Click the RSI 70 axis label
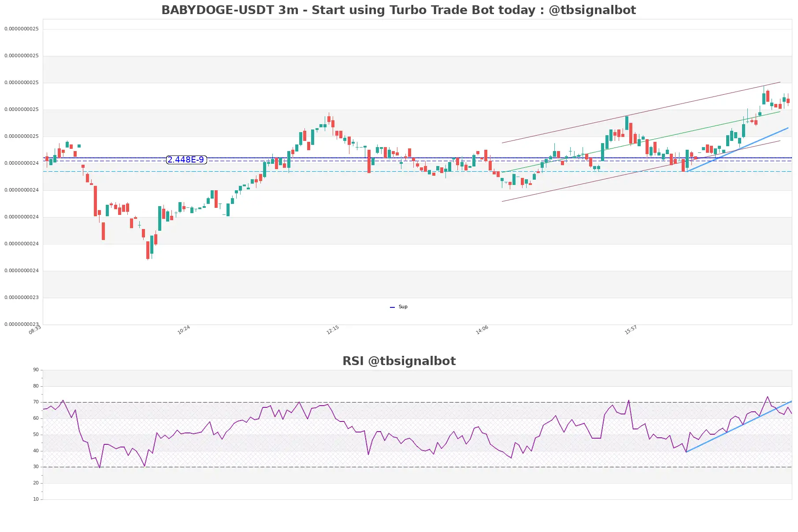 coord(36,402)
